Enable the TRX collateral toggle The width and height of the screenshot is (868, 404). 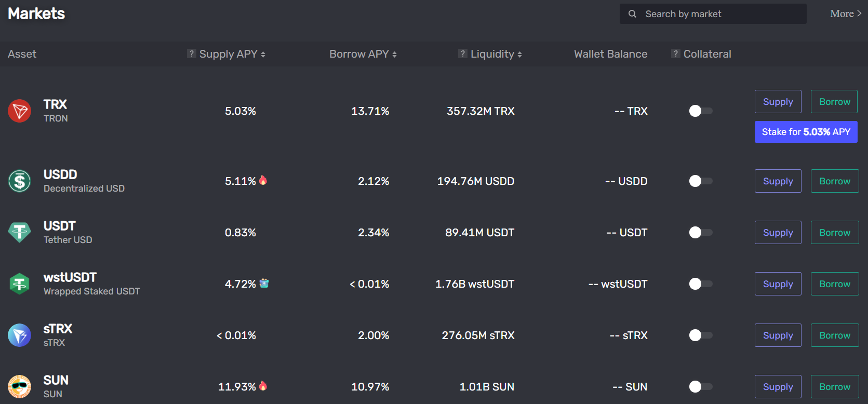click(700, 111)
